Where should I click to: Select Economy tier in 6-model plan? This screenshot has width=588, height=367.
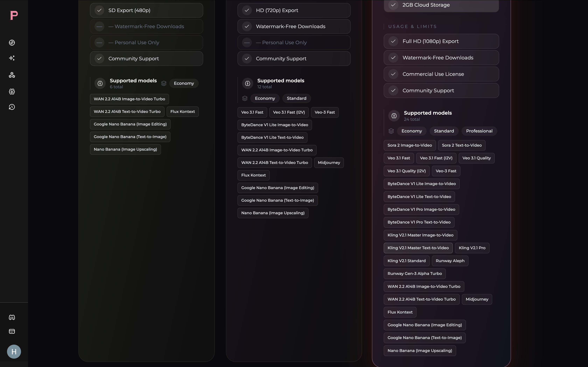click(x=184, y=83)
